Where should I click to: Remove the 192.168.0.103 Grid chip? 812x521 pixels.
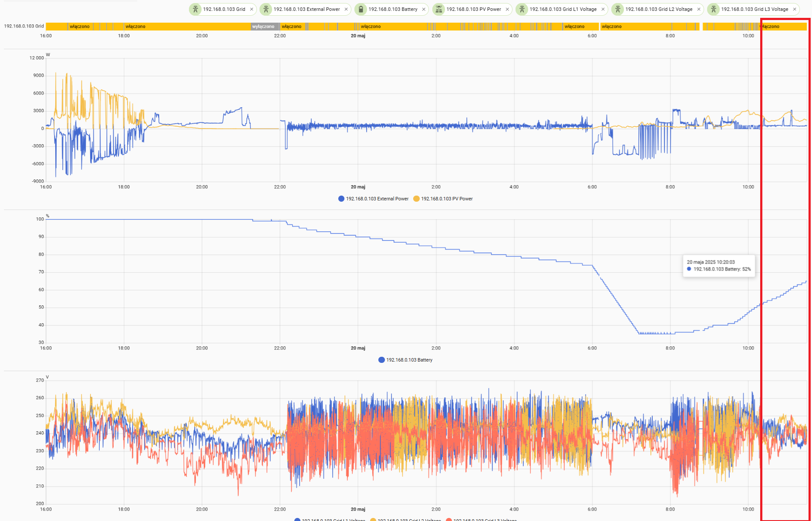[x=252, y=9]
